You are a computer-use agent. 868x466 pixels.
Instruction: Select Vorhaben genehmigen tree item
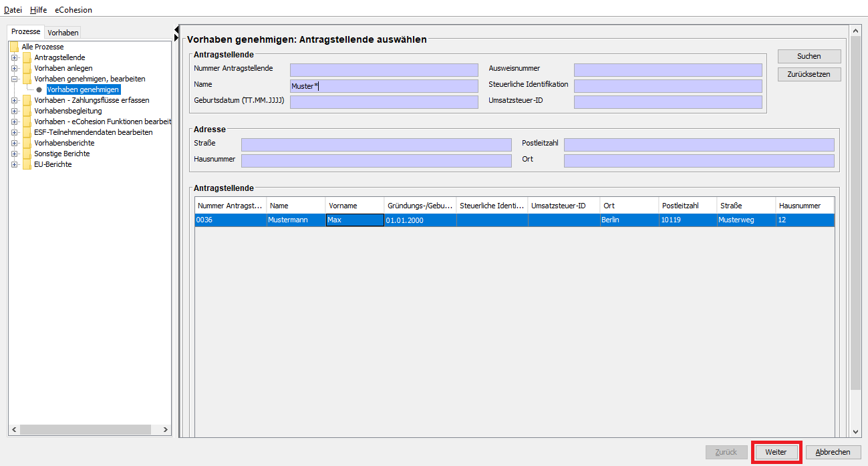click(84, 89)
